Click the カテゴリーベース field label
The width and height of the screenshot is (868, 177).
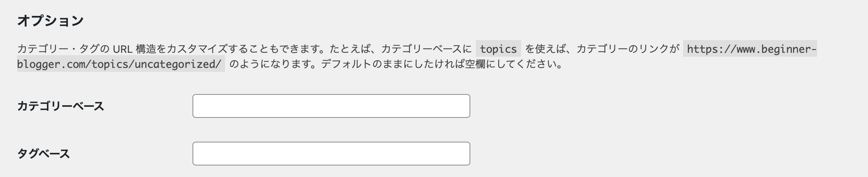(x=60, y=106)
